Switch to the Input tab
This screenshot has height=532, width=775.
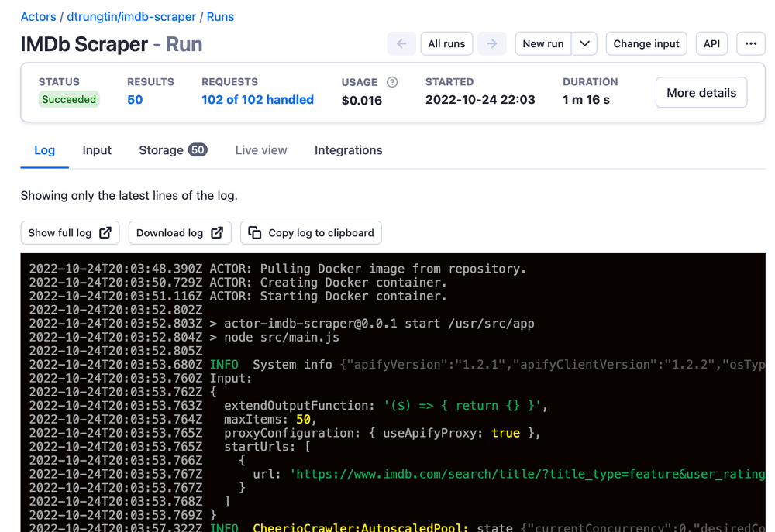(x=96, y=150)
